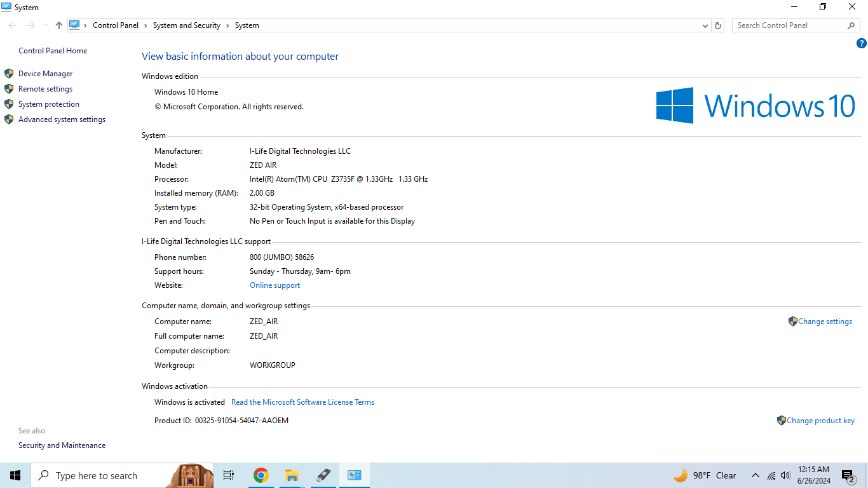This screenshot has height=488, width=868.
Task: Click the shield icon beside System protection
Action: point(9,104)
